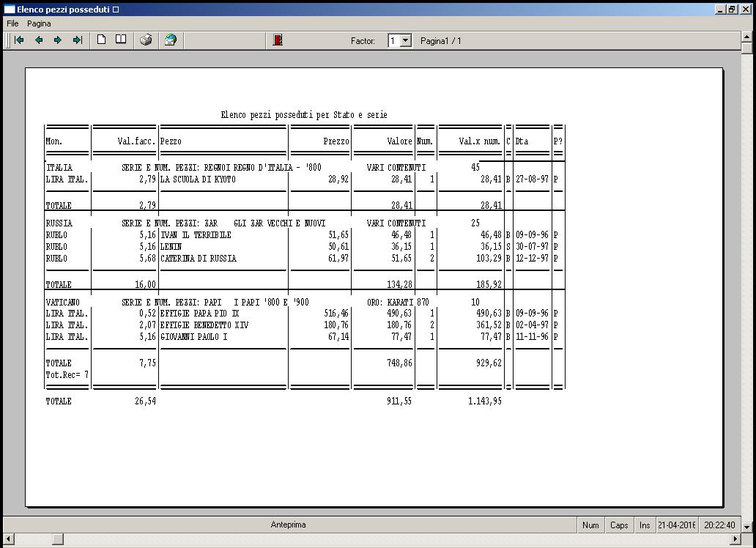
Task: Go to the next page
Action: tap(58, 40)
